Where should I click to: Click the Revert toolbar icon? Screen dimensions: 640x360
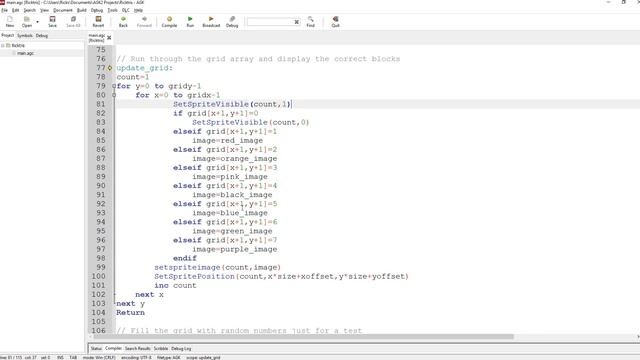tap(98, 21)
